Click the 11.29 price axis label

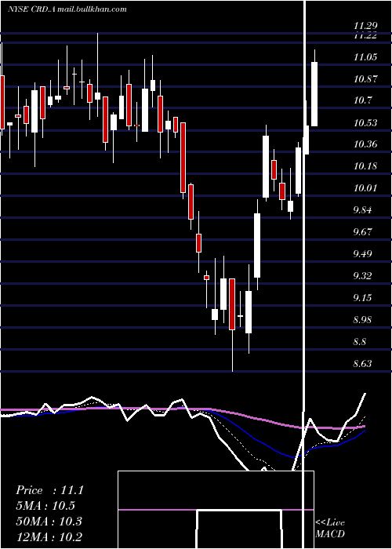(365, 25)
